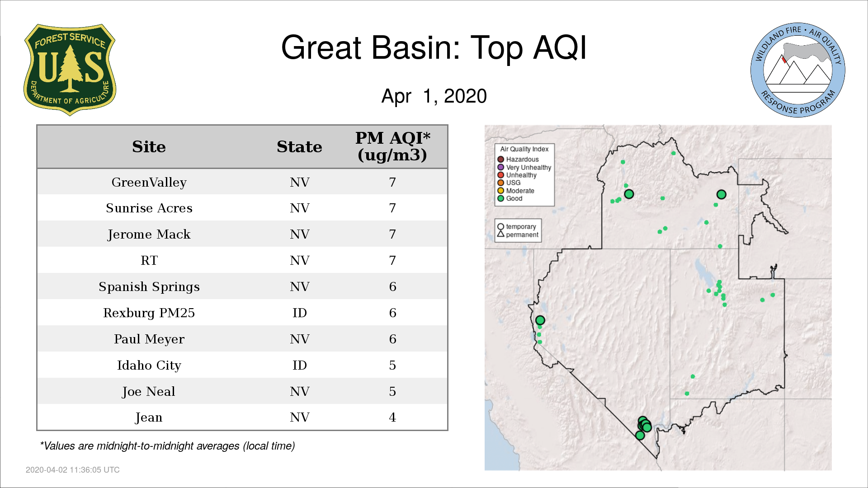Select the Very Unhealthy purple circle in legend
868x488 pixels.
tap(500, 167)
